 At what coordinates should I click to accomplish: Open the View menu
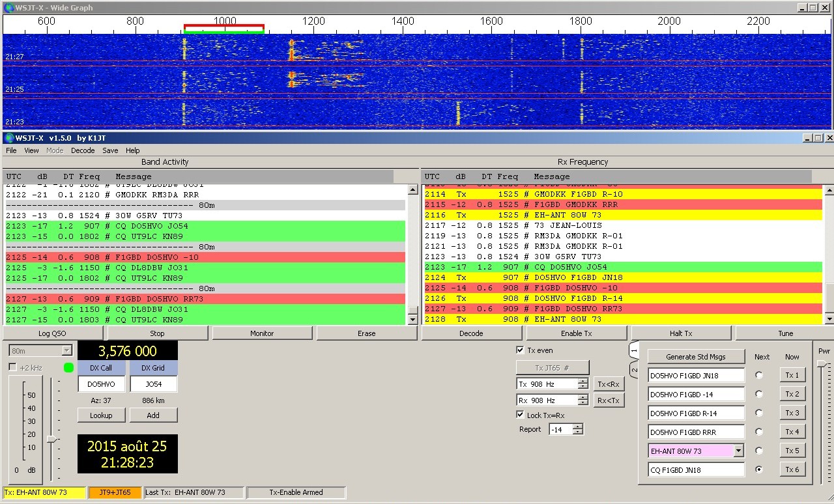click(x=31, y=150)
